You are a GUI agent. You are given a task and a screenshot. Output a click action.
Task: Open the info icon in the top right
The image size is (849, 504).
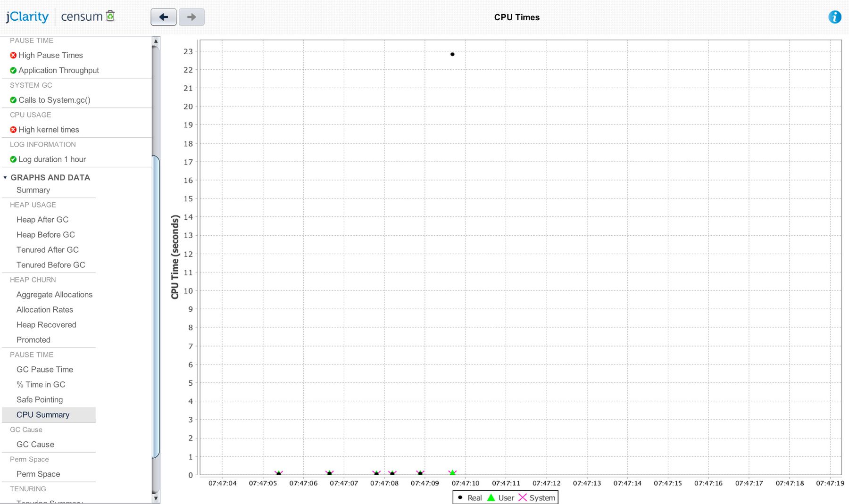pos(835,17)
